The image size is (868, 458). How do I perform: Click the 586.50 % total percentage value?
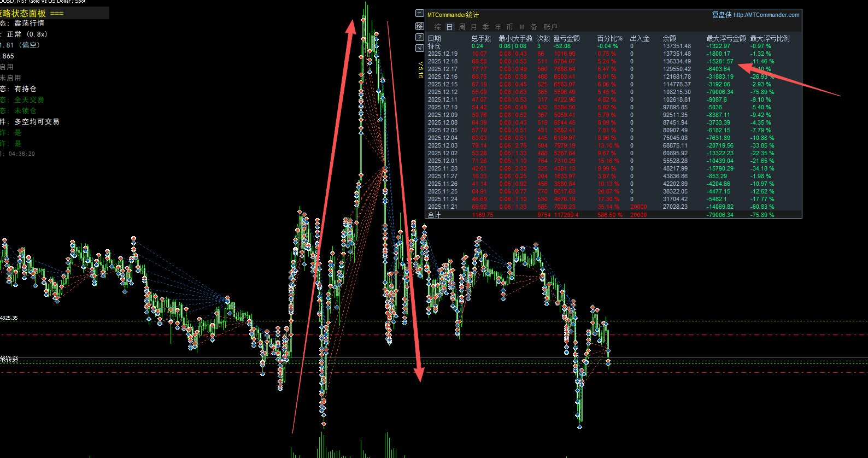[609, 215]
